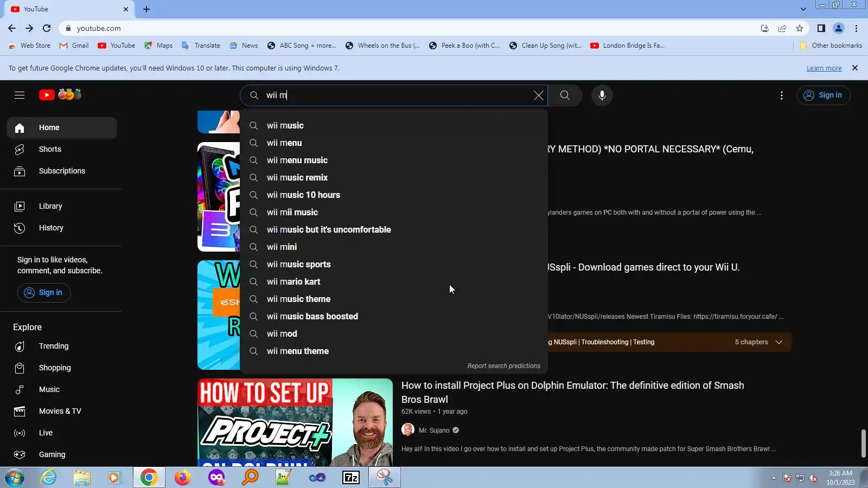Click the Shopping bag icon

[20, 368]
